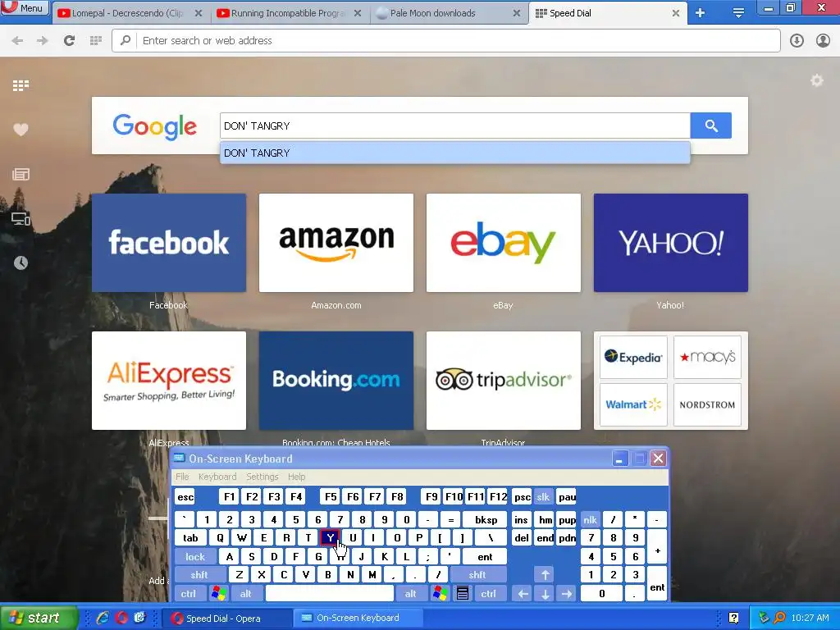
Task: Click the blue Google search button
Action: pyautogui.click(x=711, y=126)
